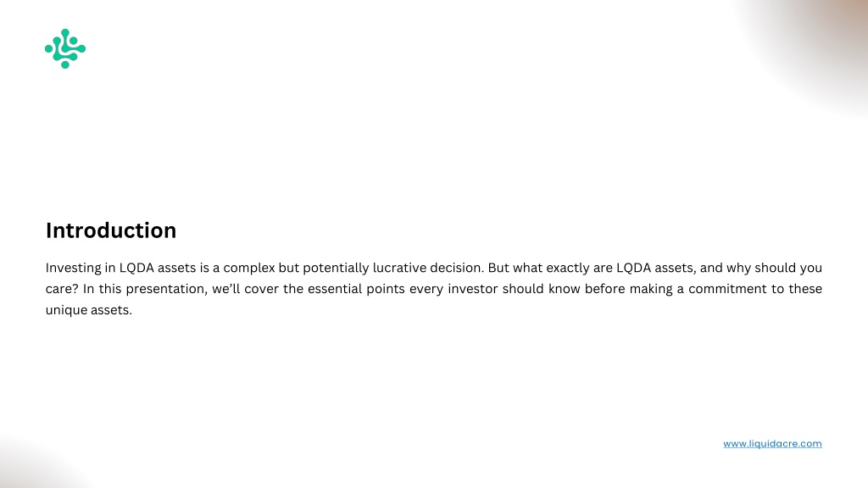Click the word "care?" in the paragraph
Image resolution: width=868 pixels, height=488 pixels.
click(x=62, y=290)
